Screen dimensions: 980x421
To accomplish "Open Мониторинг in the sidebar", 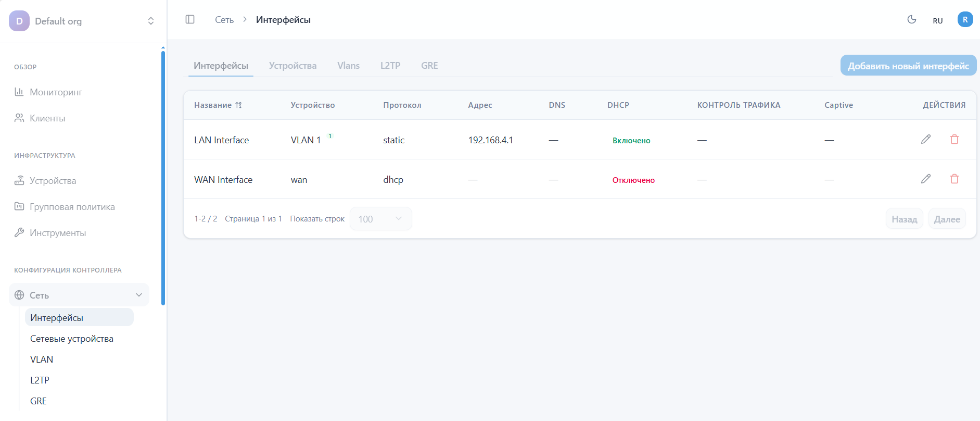I will 56,92.
